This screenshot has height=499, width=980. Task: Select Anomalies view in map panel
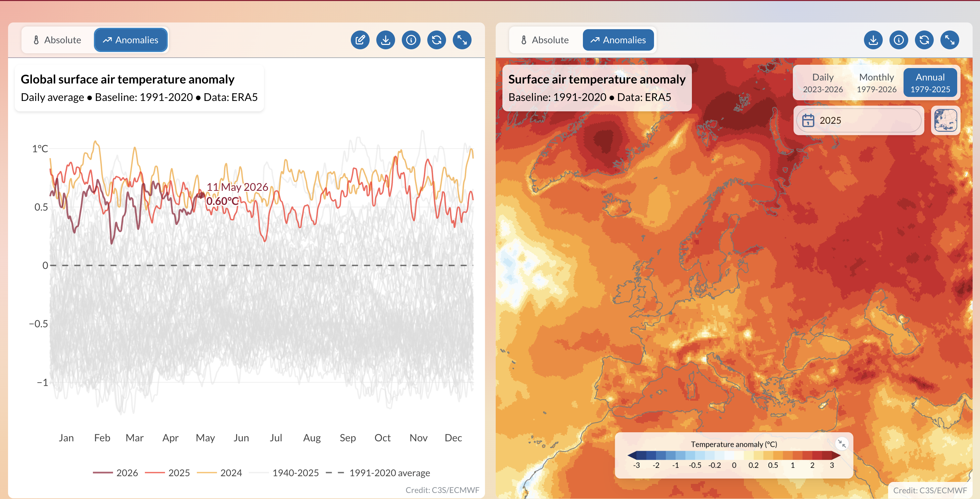618,40
